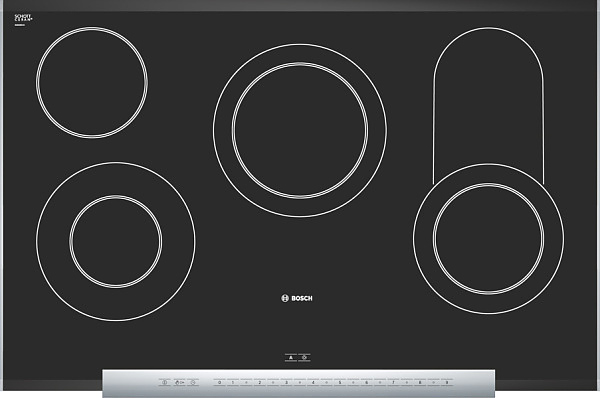The height and width of the screenshot is (398, 600).
Task: Tap the circular zone symbol beside the triangle
Action: pyautogui.click(x=305, y=358)
